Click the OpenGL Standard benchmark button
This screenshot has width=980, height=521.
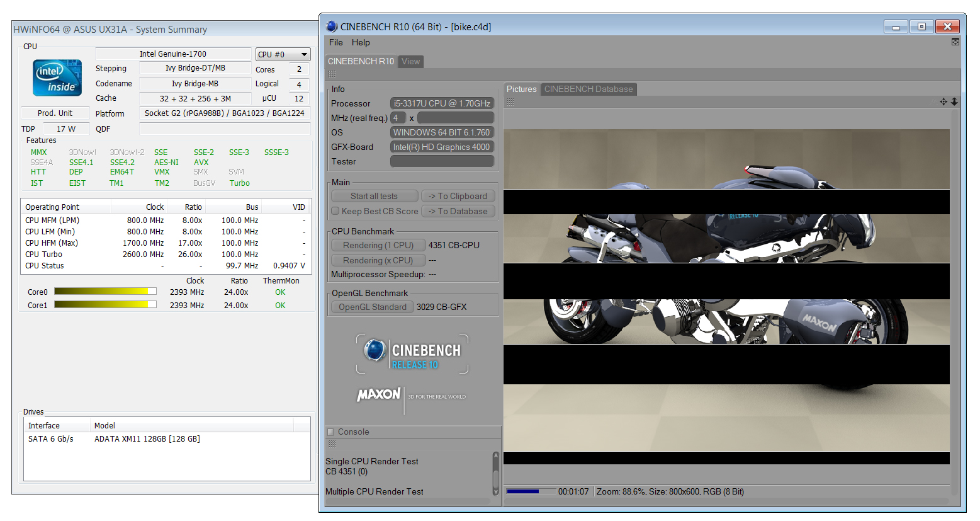(373, 307)
